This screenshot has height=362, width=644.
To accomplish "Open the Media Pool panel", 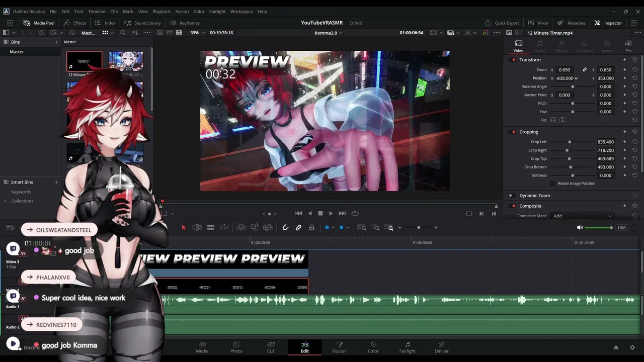I will tap(39, 23).
